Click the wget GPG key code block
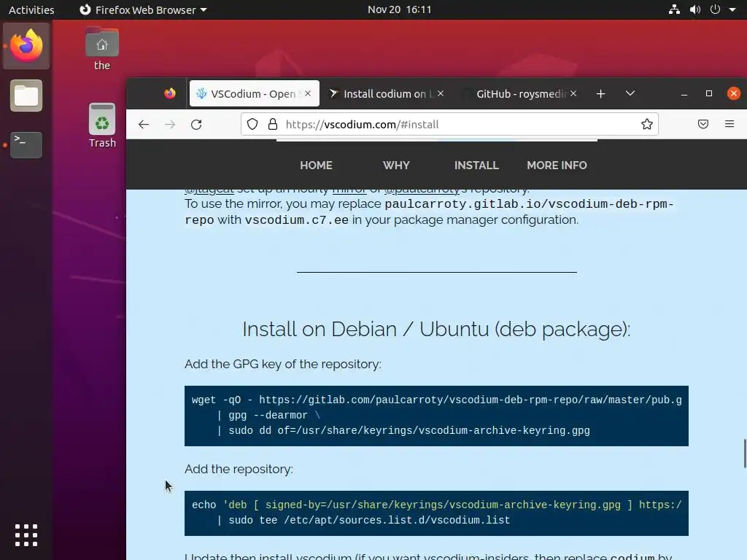This screenshot has height=560, width=747. click(436, 416)
